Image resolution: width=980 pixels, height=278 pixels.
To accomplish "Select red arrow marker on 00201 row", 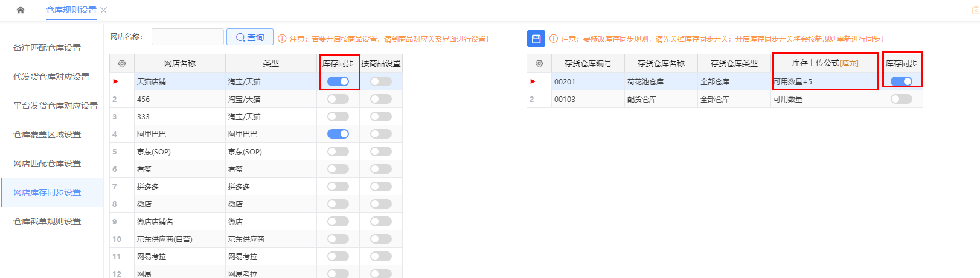I will point(533,81).
